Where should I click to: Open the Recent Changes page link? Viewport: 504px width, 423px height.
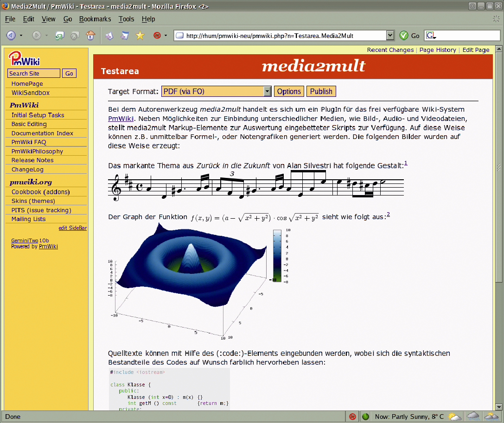click(x=390, y=50)
